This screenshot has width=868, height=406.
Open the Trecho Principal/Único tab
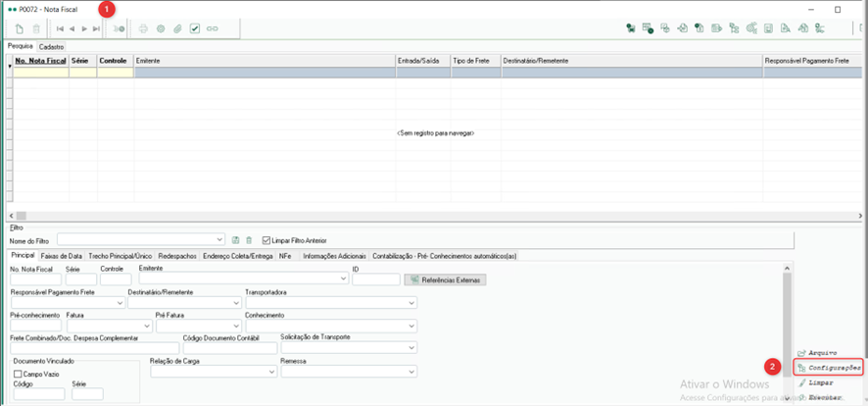click(120, 256)
